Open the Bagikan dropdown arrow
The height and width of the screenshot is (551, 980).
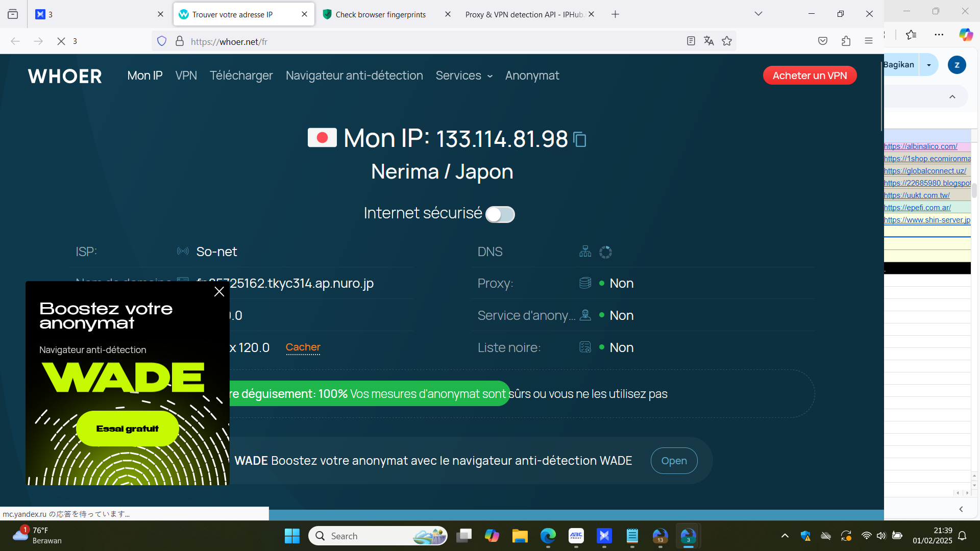pos(928,65)
